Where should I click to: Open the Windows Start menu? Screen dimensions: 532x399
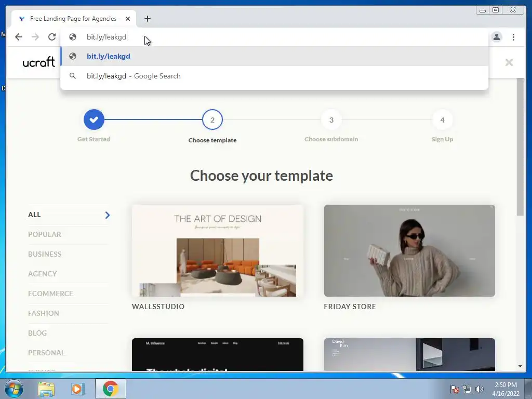point(14,389)
